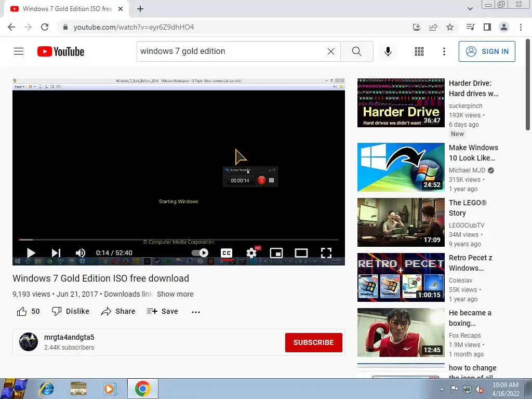This screenshot has width=532, height=399.
Task: Toggle closed captions CC button
Action: [227, 253]
